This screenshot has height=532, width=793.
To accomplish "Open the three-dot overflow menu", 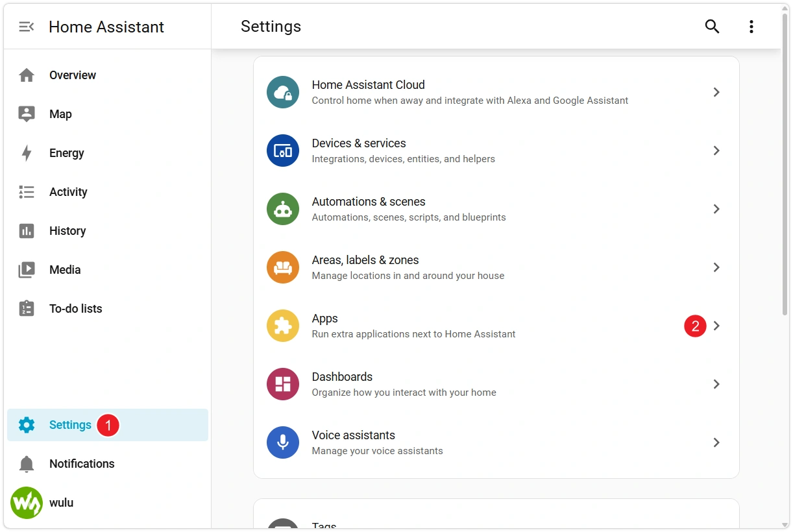I will click(x=751, y=27).
